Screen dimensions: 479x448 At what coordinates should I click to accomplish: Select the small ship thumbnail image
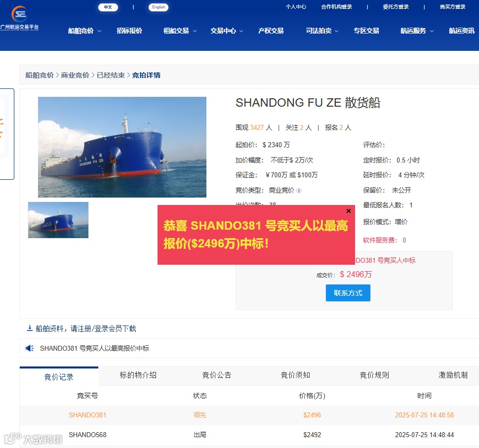[58, 220]
